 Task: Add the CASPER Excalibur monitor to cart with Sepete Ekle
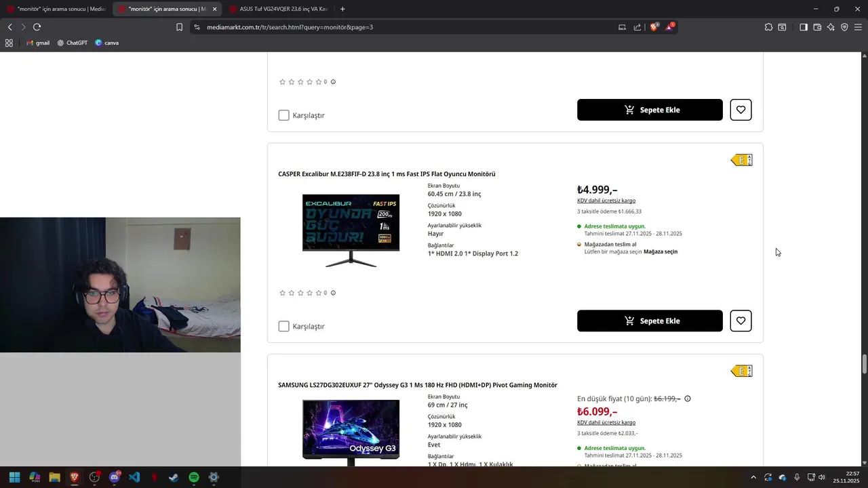(x=650, y=321)
